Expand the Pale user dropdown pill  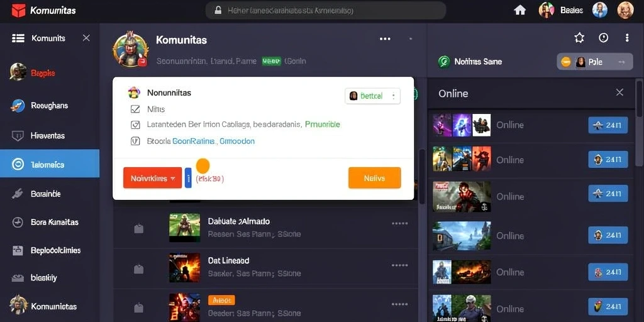pyautogui.click(x=595, y=62)
